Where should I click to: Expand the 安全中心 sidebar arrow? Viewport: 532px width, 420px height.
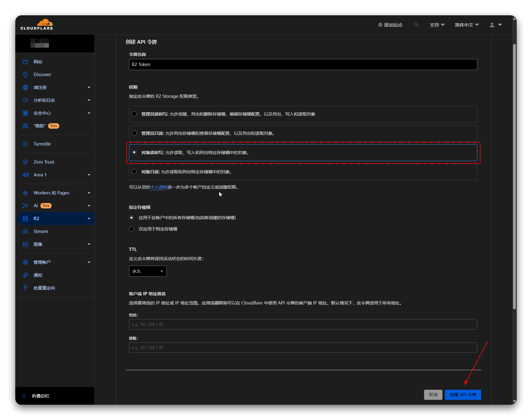pos(89,113)
